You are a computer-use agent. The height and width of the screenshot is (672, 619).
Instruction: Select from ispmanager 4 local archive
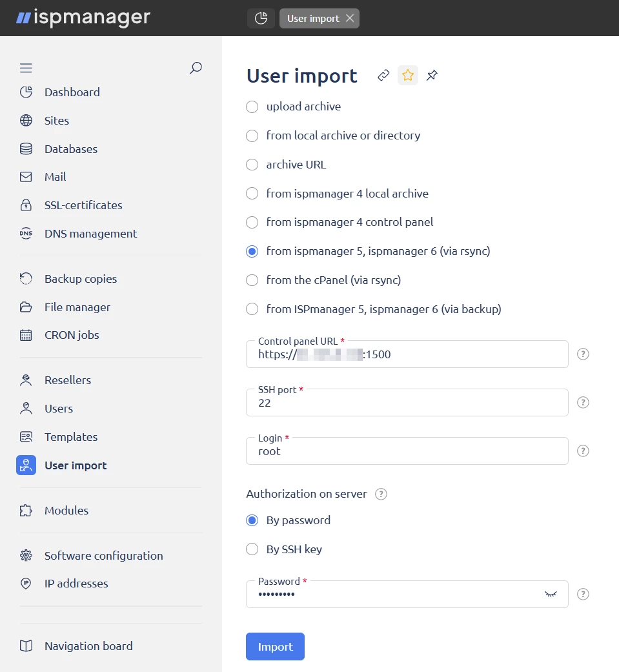click(252, 194)
